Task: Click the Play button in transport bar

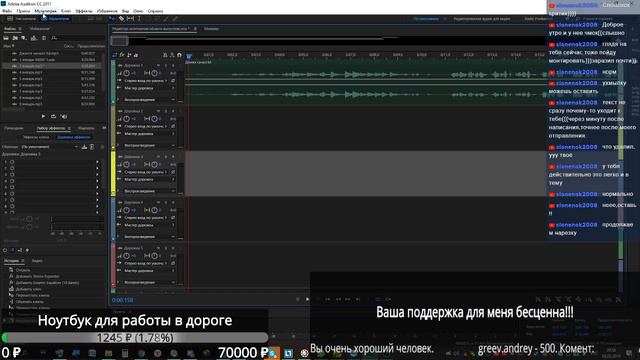Action: click(308, 299)
